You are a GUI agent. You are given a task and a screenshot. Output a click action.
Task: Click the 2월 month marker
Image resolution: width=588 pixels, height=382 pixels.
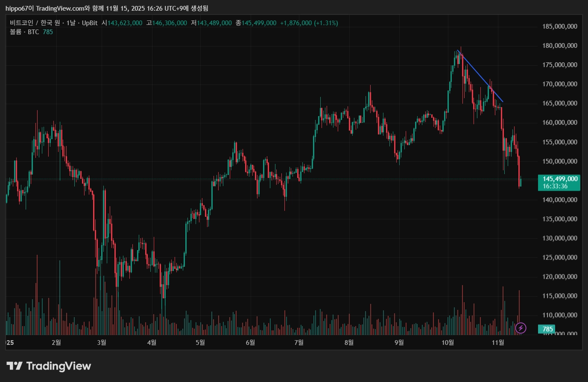pyautogui.click(x=56, y=342)
